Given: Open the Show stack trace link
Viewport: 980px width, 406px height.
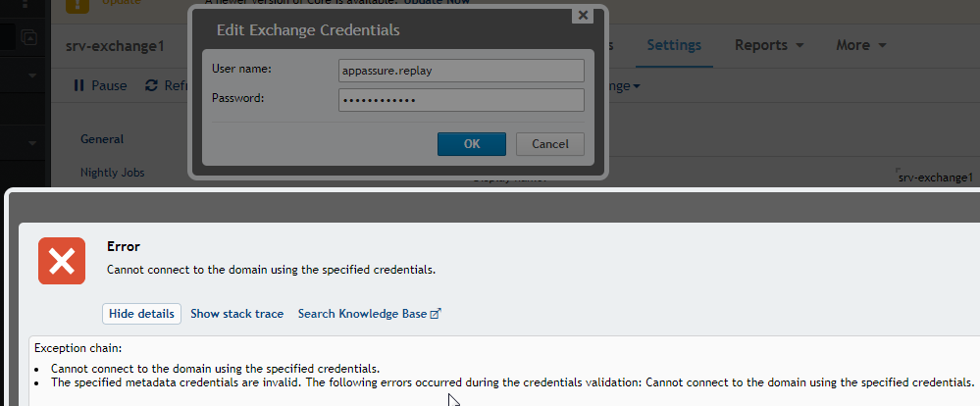Looking at the screenshot, I should pos(236,314).
